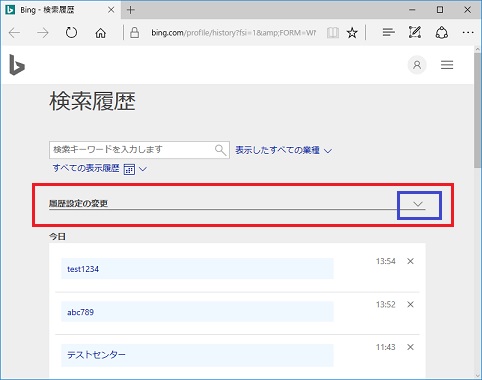Screen dimensions: 482x380
Task: Click the 11:43 timestamp
Action: [x=386, y=347]
